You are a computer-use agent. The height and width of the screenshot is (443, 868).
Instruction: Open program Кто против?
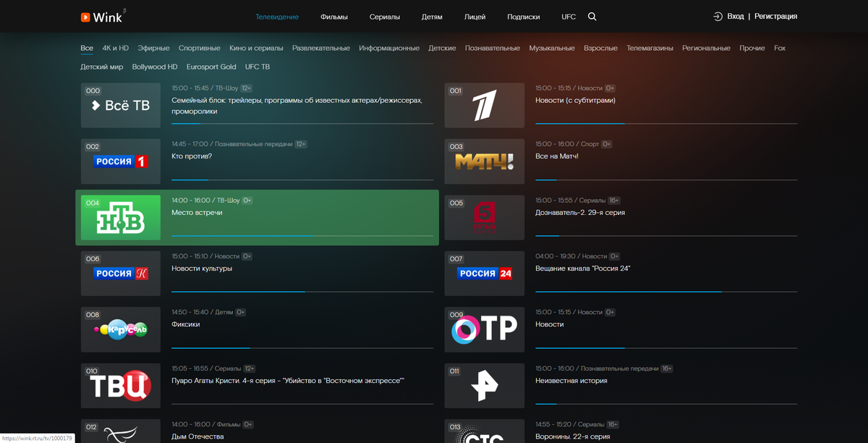192,156
